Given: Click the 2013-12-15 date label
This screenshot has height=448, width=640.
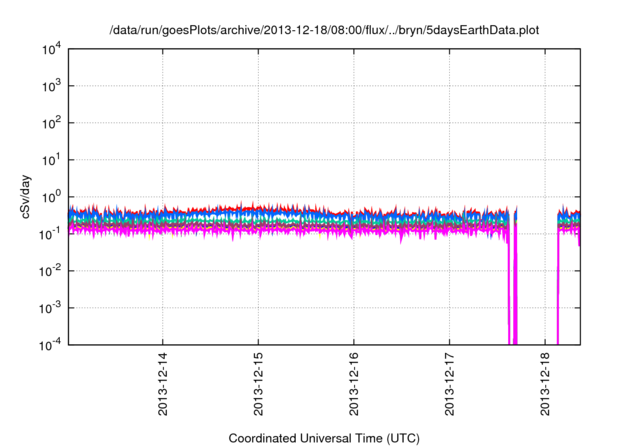Looking at the screenshot, I should [258, 384].
